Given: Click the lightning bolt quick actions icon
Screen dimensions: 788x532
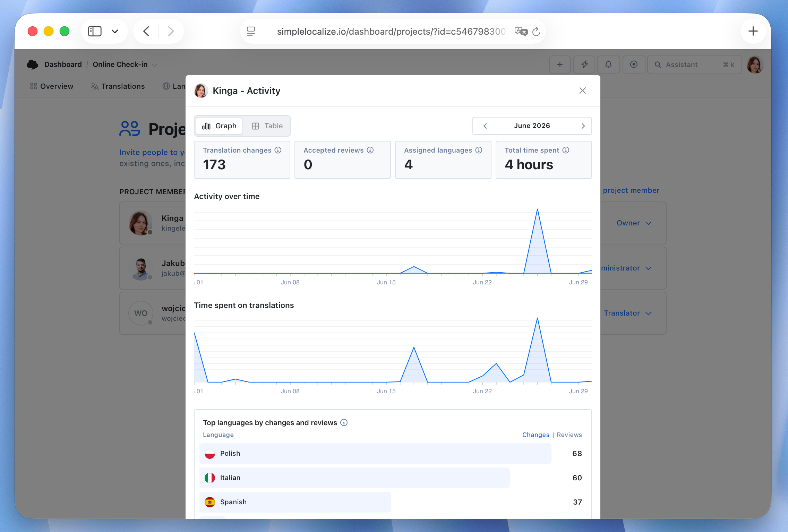Looking at the screenshot, I should tap(584, 65).
